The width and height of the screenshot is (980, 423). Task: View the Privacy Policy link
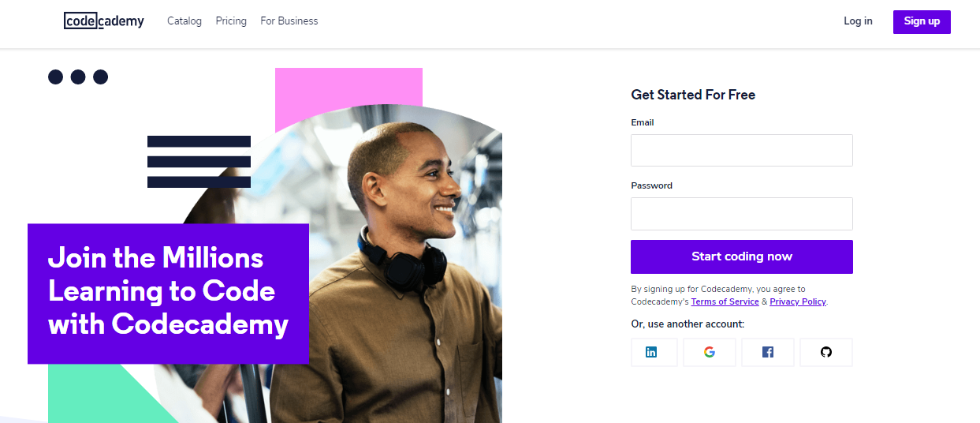(798, 301)
